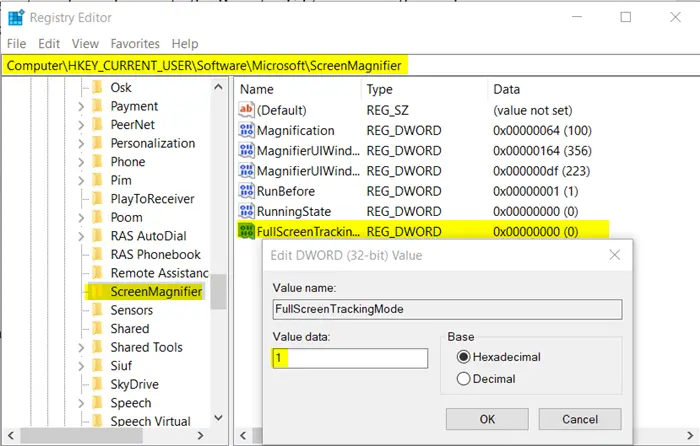Open the Favorites menu

click(x=135, y=44)
